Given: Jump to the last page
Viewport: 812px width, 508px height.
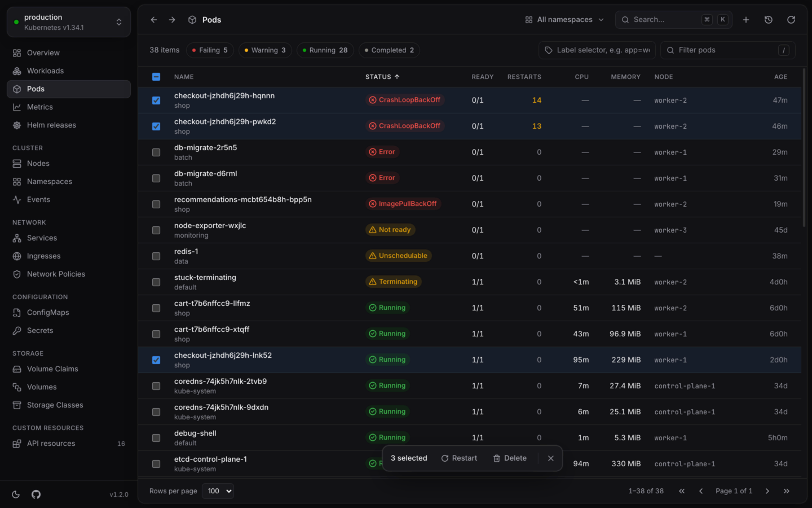Looking at the screenshot, I should point(787,491).
